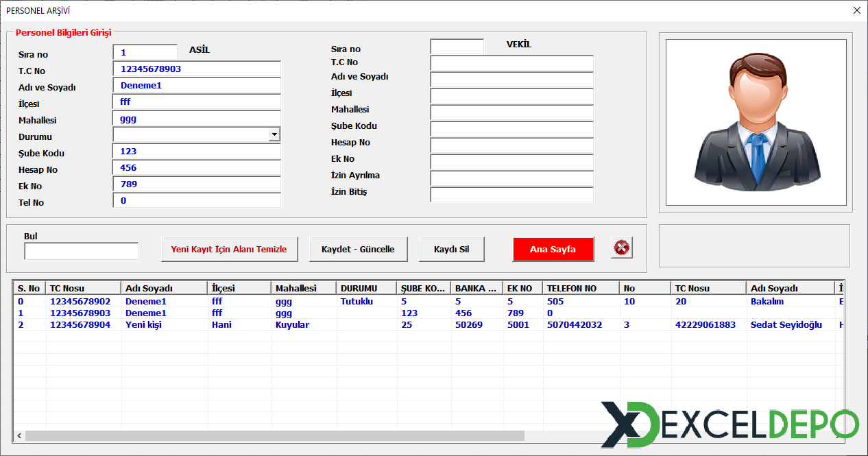
Task: Close the PERSONEL ARŞİVİ window
Action: tap(856, 10)
